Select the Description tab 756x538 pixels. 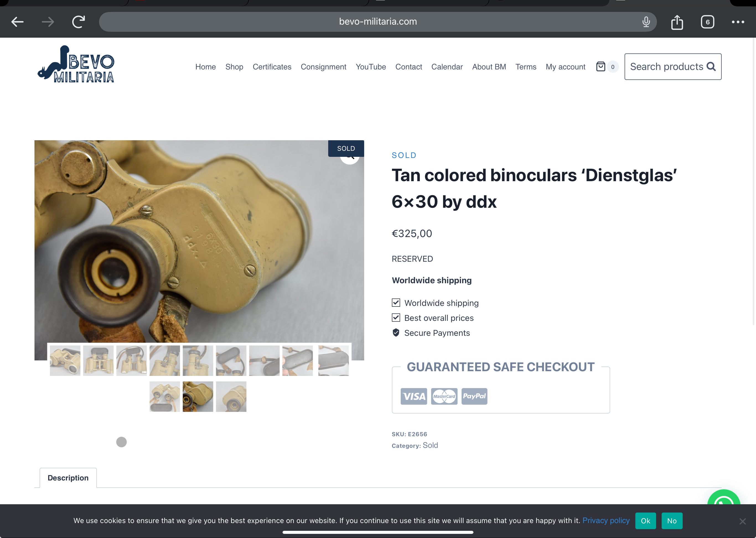(x=68, y=478)
